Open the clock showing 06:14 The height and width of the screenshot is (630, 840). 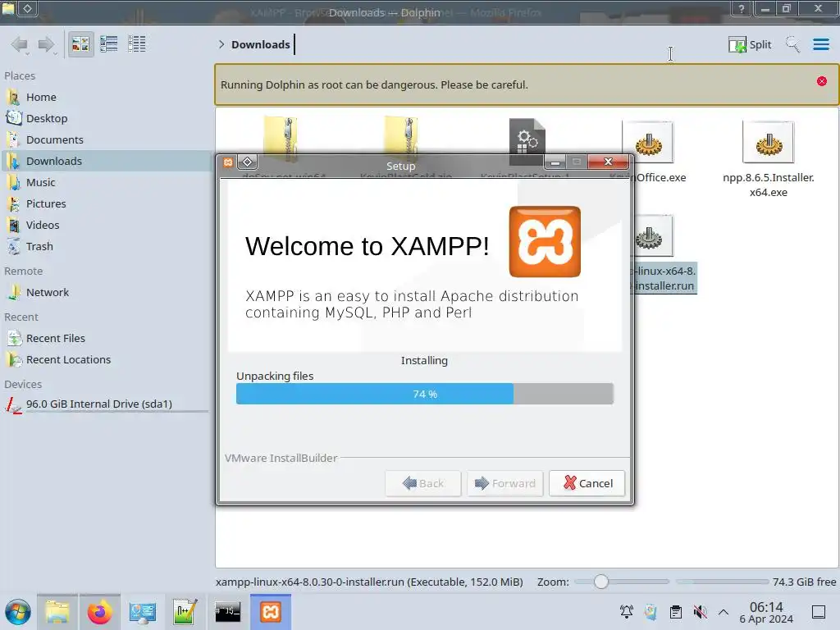coord(766,612)
